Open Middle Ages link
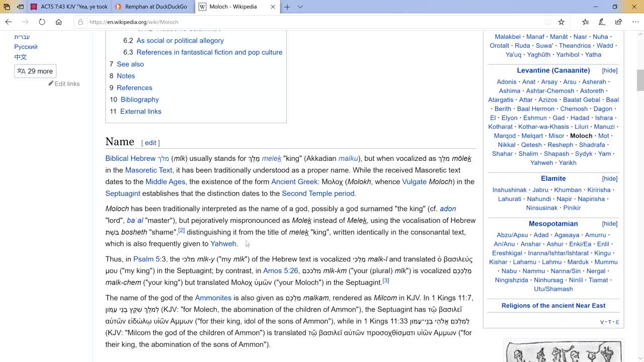The height and width of the screenshot is (362, 644). click(x=166, y=182)
